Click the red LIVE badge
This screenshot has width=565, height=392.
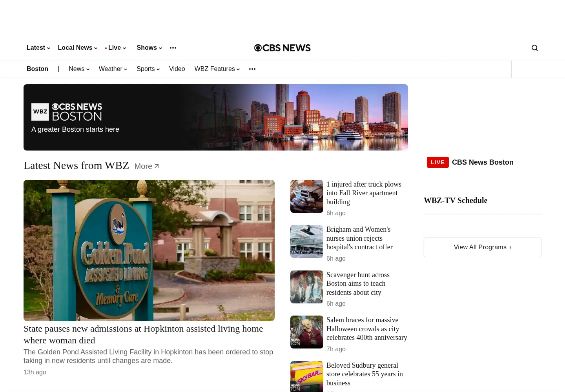click(x=437, y=162)
